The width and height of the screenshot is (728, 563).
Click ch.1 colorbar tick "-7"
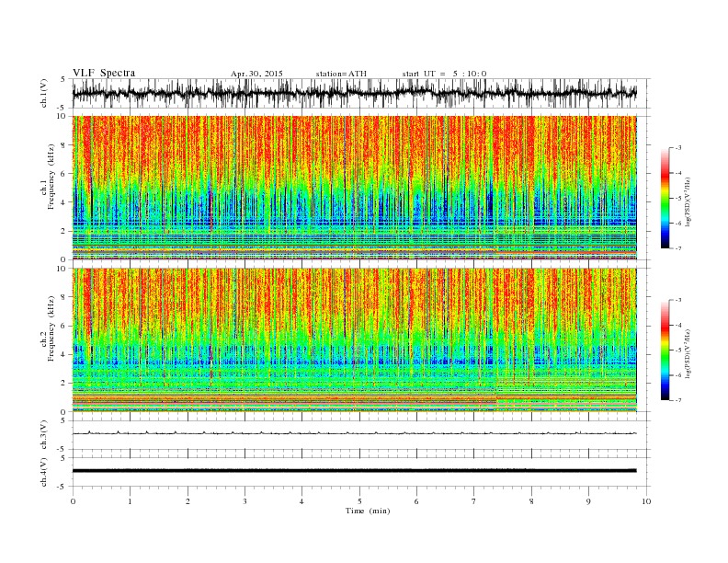pos(678,248)
